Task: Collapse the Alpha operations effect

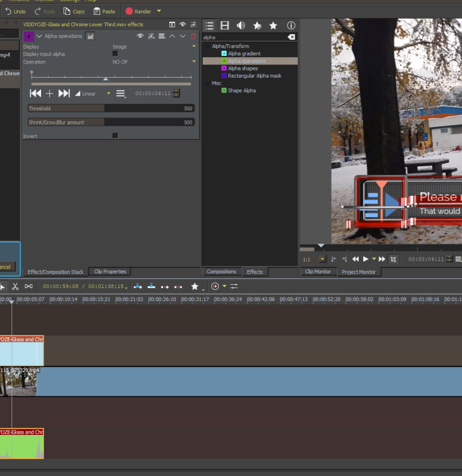Action: point(39,36)
